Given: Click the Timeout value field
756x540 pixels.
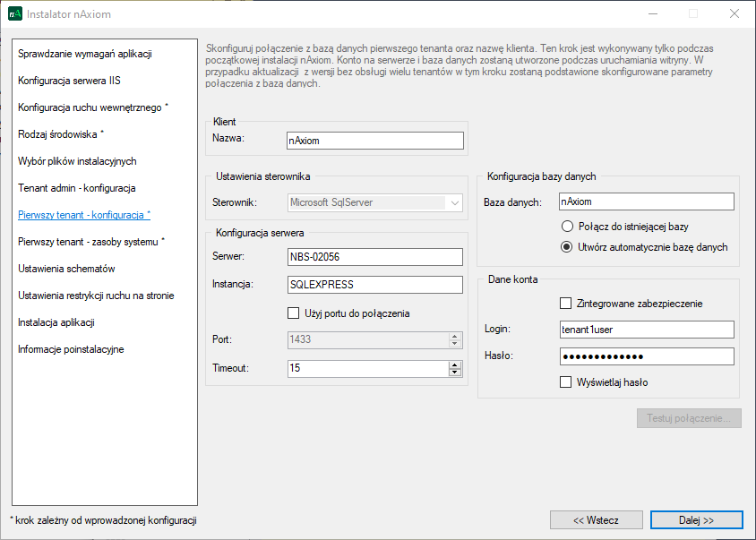Looking at the screenshot, I should pos(368,369).
